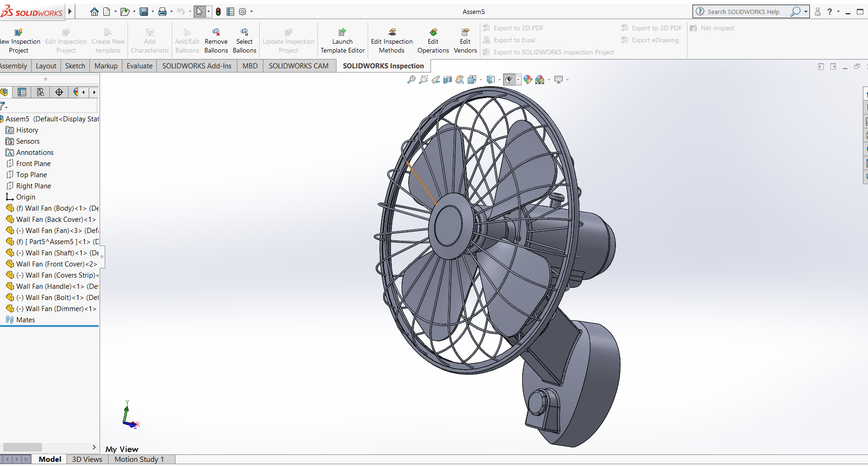Open ConfigurationManager tab in left panel
The height and width of the screenshot is (466, 868).
[x=40, y=92]
